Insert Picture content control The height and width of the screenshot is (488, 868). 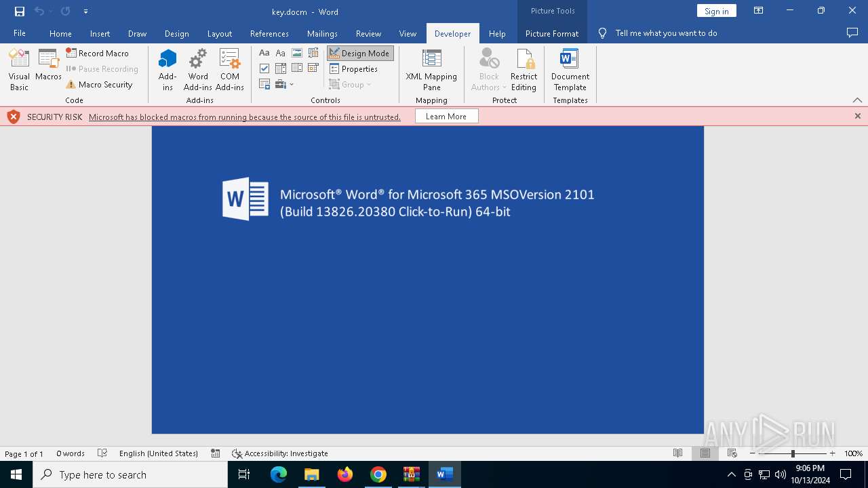(297, 53)
